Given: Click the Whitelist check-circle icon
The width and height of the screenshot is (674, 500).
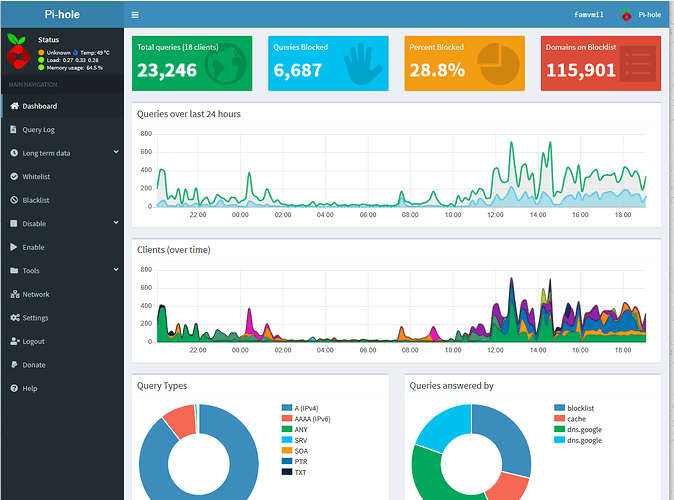Looking at the screenshot, I should coord(14,176).
